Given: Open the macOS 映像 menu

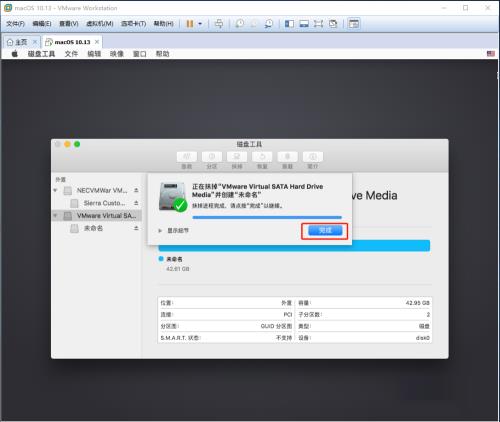Looking at the screenshot, I should pos(117,54).
